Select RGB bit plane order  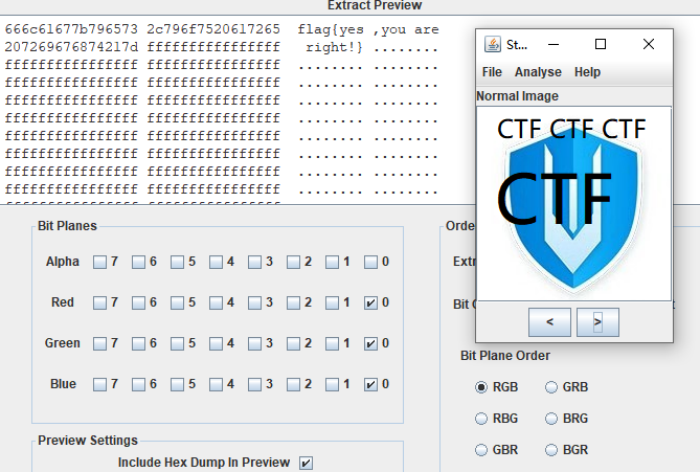[481, 387]
